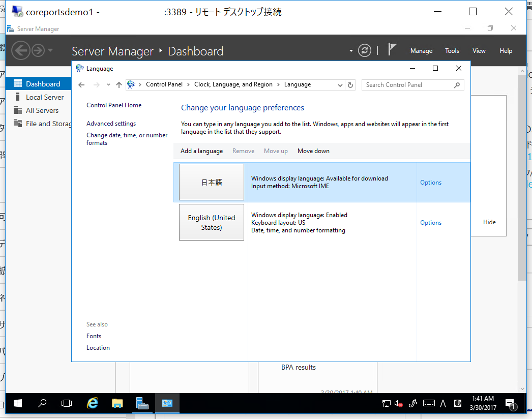Open Task View icon
The width and height of the screenshot is (532, 419).
tap(67, 403)
